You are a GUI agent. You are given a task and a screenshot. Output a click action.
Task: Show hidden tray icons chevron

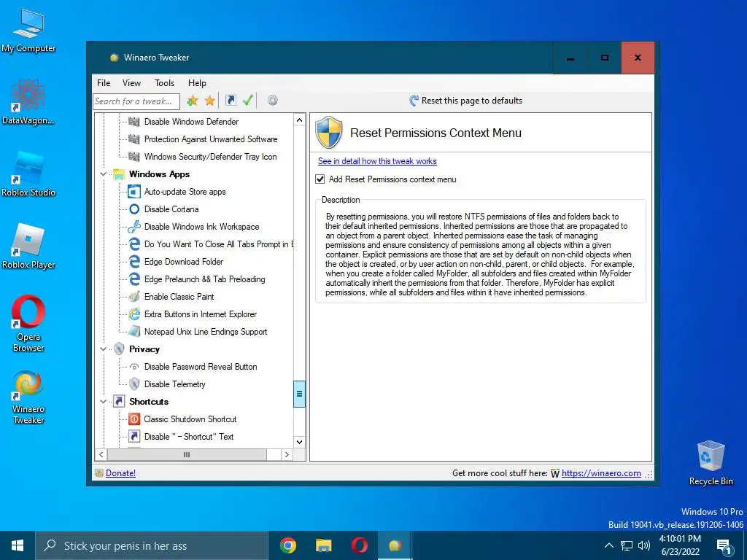click(608, 545)
